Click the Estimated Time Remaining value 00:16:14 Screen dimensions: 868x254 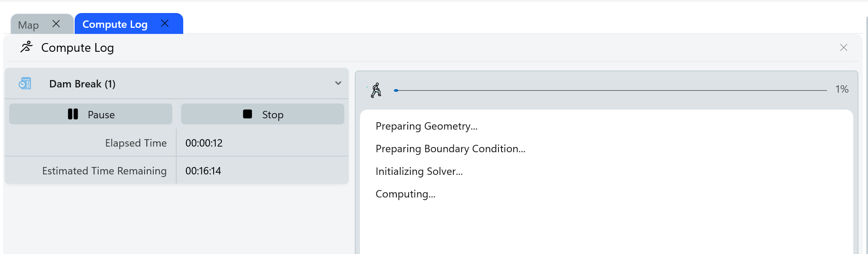pyautogui.click(x=203, y=171)
